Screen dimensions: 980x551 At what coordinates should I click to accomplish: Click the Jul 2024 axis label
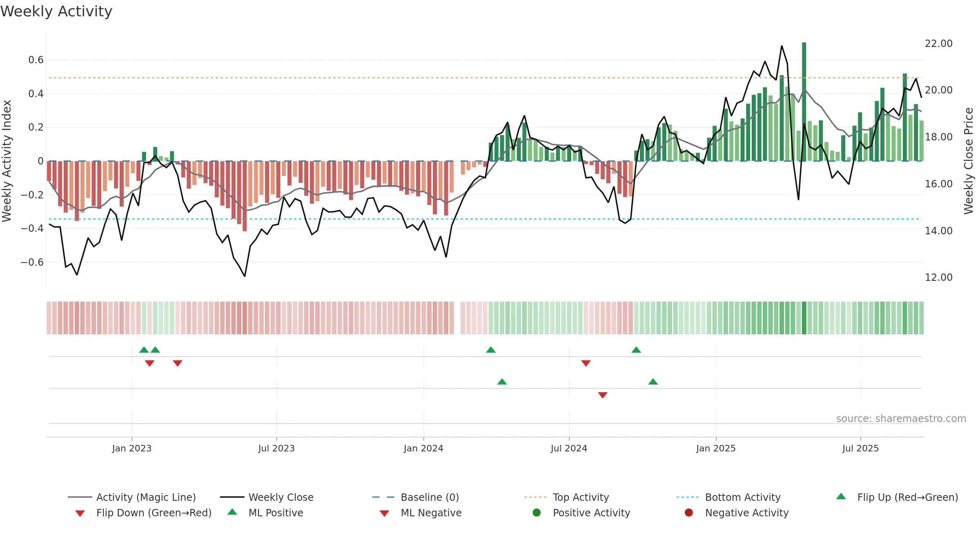(569, 449)
